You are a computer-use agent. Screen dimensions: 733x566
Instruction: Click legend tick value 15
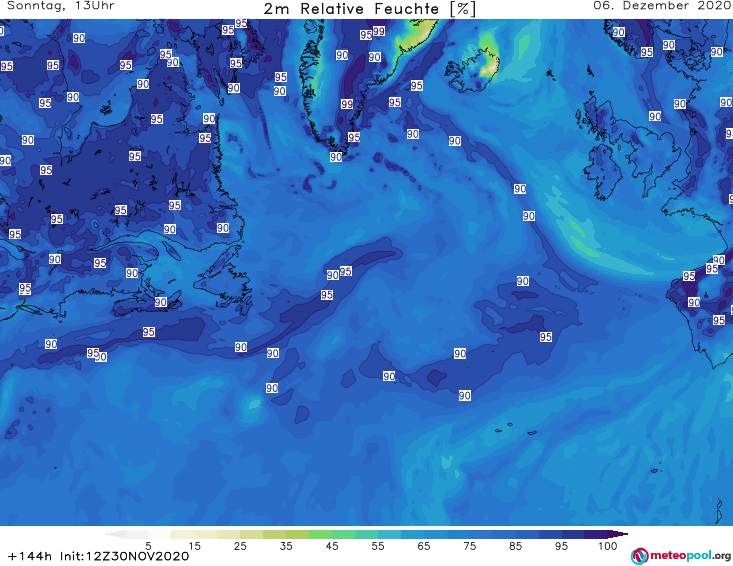194,546
